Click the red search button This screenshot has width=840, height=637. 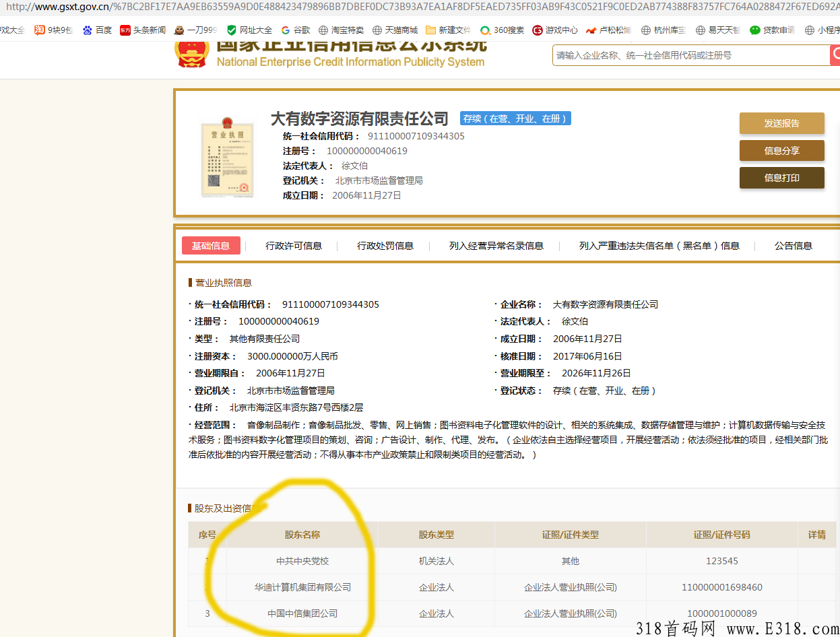835,55
